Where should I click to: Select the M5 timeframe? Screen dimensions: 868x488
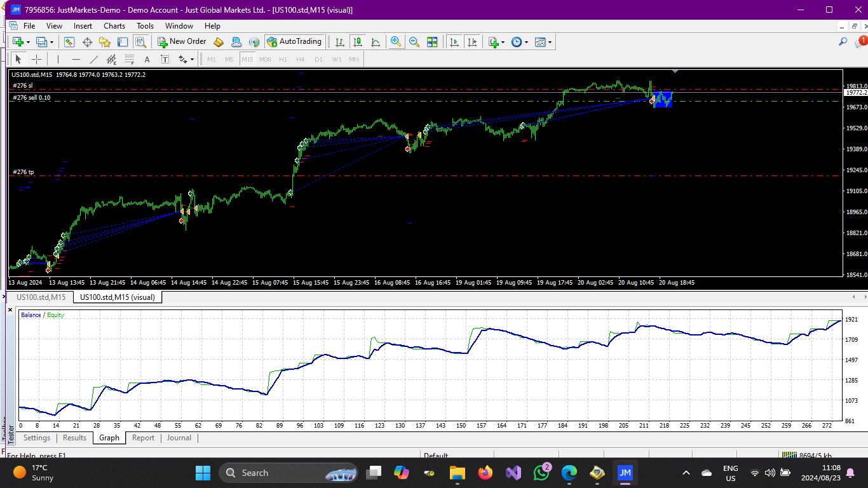coord(229,59)
